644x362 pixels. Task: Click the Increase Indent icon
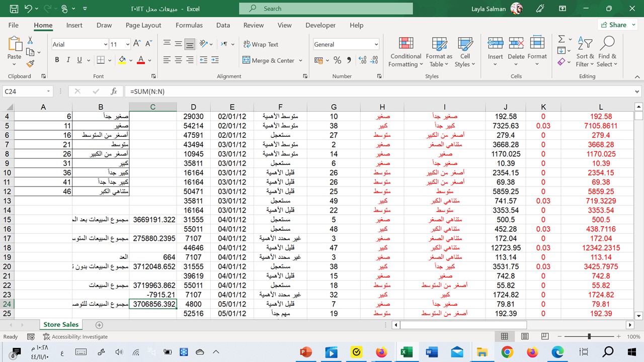point(215,60)
